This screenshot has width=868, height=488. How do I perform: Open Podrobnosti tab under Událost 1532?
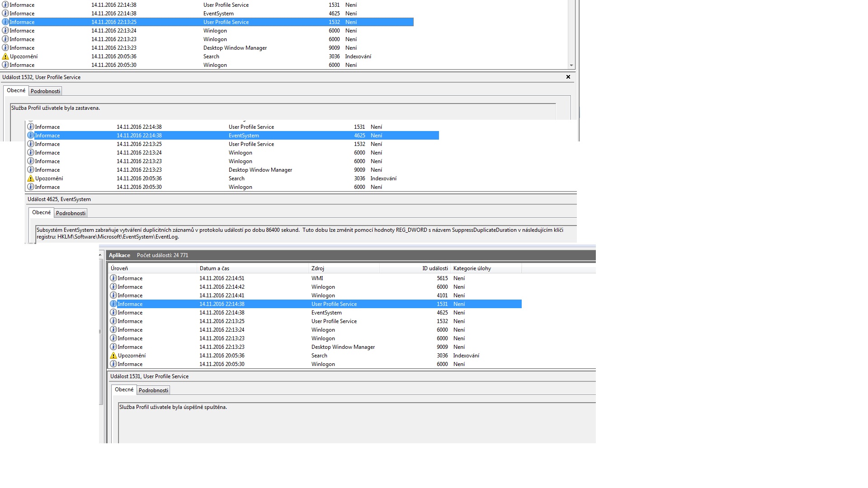45,91
